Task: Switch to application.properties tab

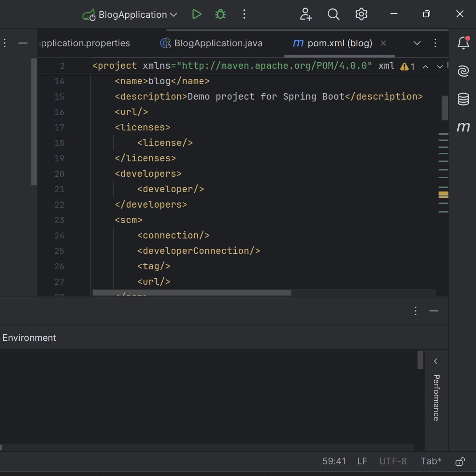Action: click(x=84, y=43)
